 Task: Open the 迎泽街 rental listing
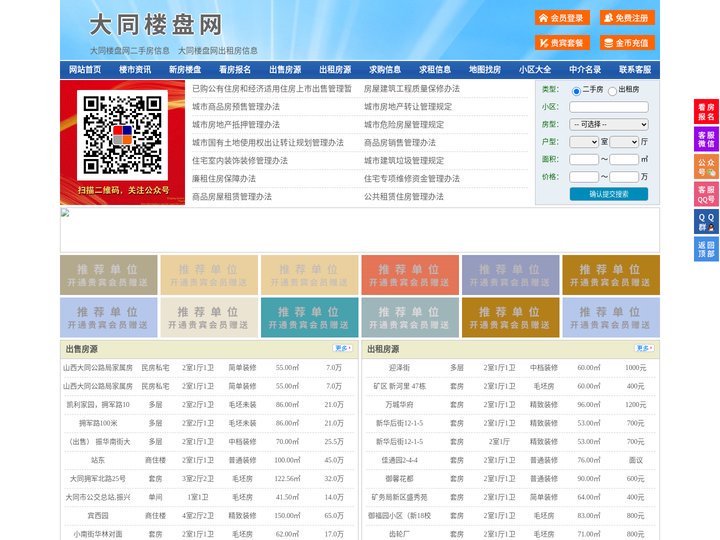coord(399,368)
